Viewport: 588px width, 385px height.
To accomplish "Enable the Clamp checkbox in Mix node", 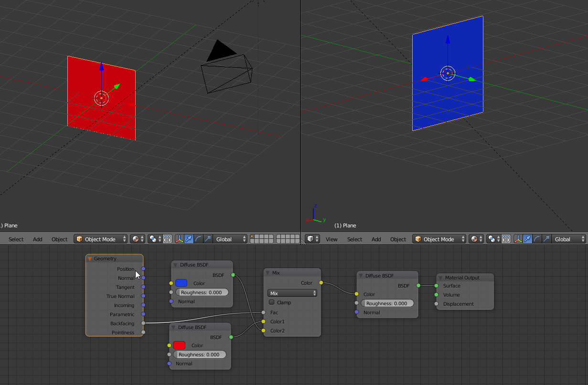I will [272, 302].
